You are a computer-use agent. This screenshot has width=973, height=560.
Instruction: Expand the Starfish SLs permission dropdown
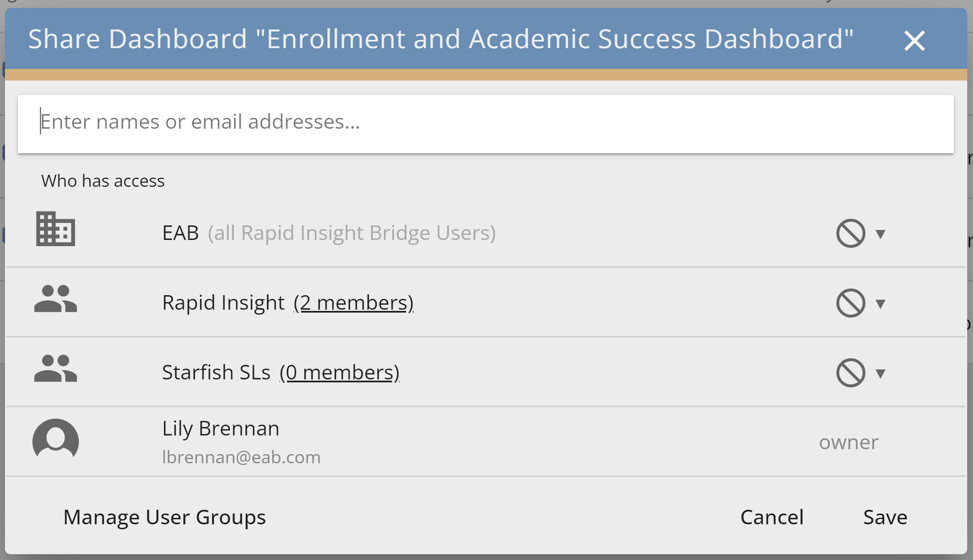880,373
